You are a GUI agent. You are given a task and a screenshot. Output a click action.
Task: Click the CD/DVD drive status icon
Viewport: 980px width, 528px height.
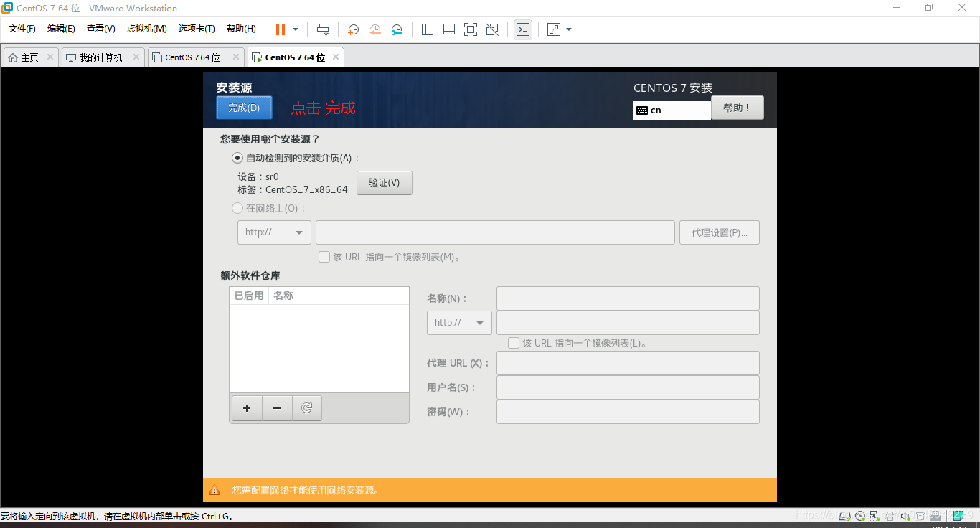point(859,515)
